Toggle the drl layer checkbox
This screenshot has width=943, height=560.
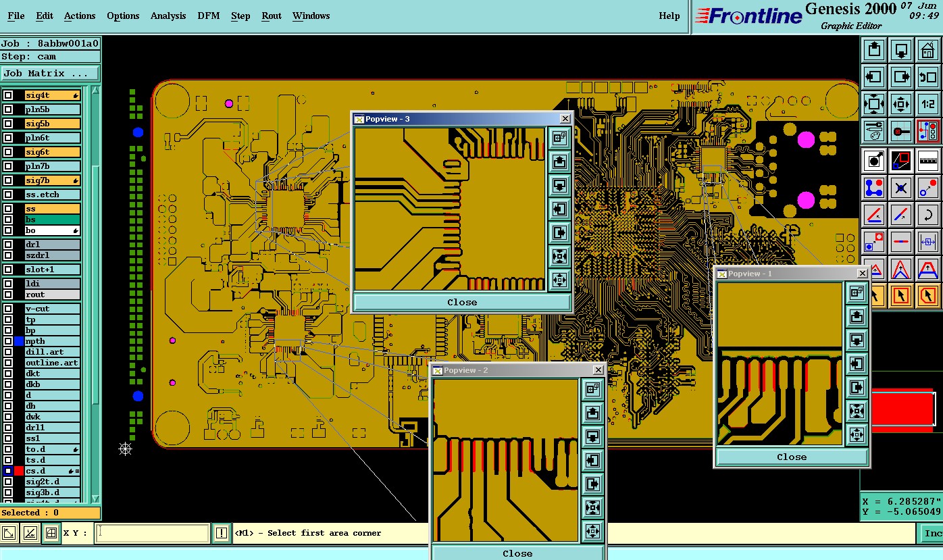click(x=8, y=245)
